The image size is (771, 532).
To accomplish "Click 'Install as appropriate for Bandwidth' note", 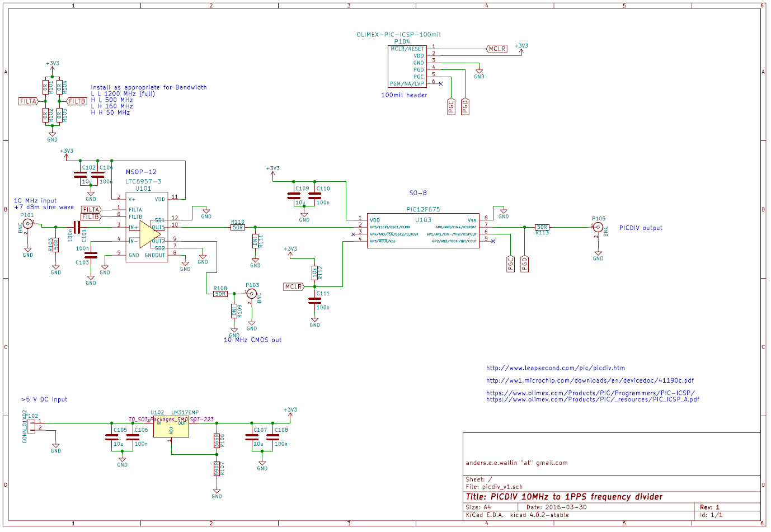I will [149, 87].
